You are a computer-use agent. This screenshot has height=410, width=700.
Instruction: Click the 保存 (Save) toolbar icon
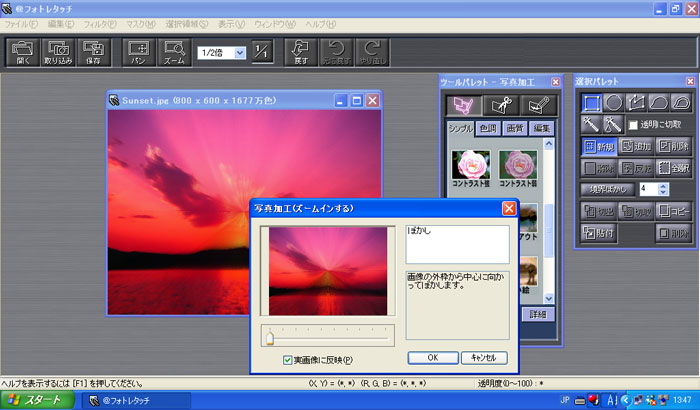pos(94,51)
